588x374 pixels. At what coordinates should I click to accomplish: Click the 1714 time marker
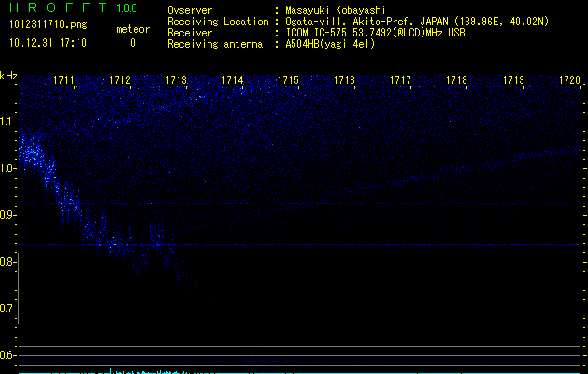[x=233, y=80]
